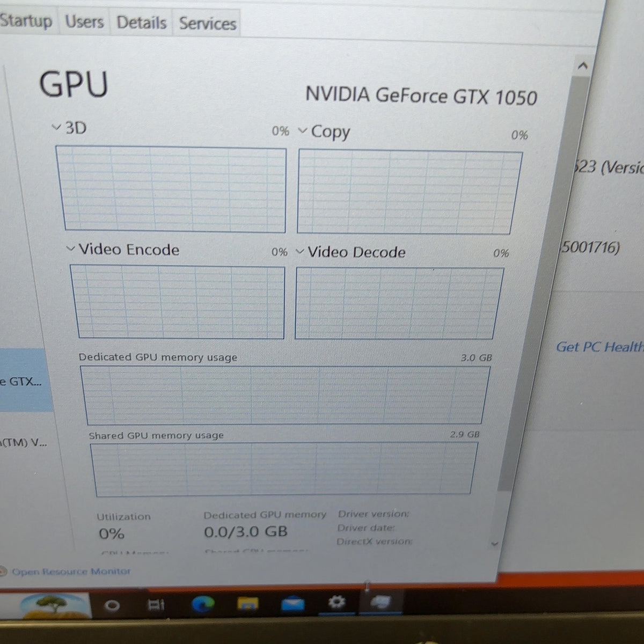644x644 pixels.
Task: Click the Video Encode usage graph
Action: [179, 302]
